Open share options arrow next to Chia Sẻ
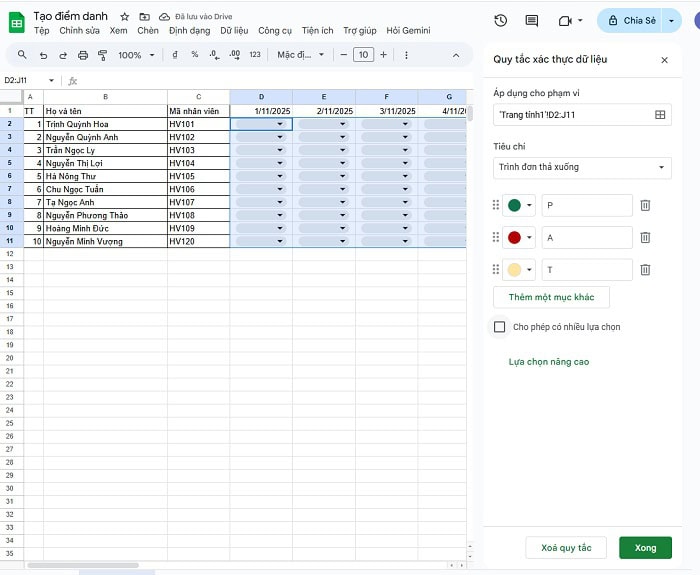 point(671,21)
